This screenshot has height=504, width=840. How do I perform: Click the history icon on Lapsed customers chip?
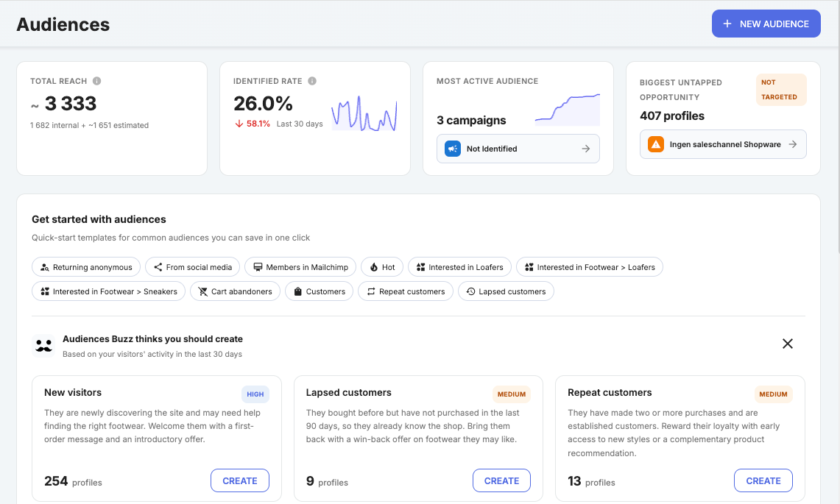[471, 291]
